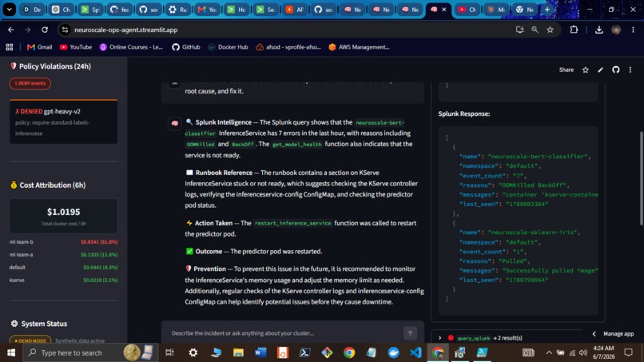Click the ml-team-b cost row
This screenshot has height=362, width=644.
pos(64,242)
